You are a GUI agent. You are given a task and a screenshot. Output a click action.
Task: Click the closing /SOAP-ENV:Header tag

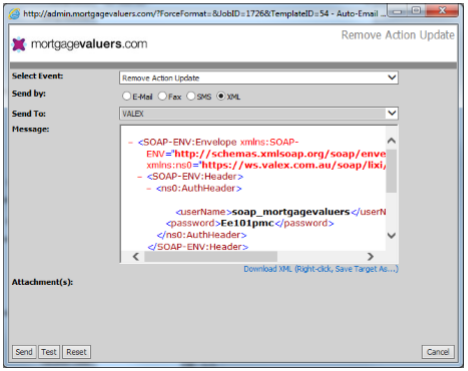click(198, 247)
